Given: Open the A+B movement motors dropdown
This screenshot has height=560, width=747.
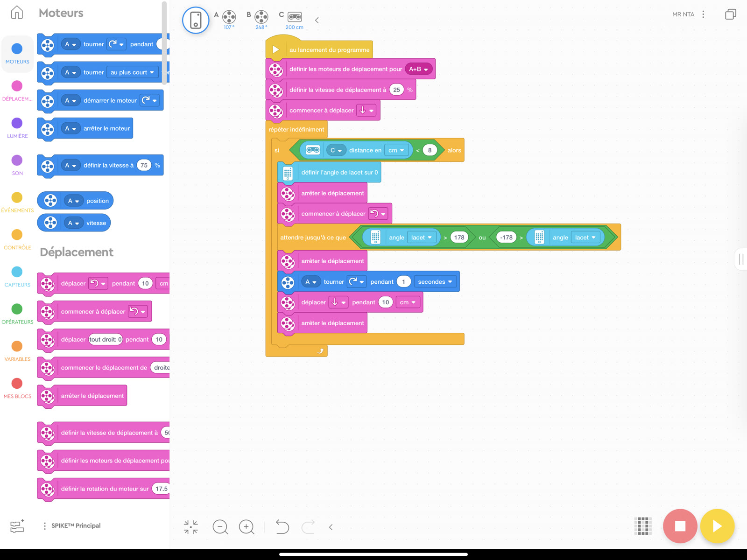Looking at the screenshot, I should (x=419, y=69).
